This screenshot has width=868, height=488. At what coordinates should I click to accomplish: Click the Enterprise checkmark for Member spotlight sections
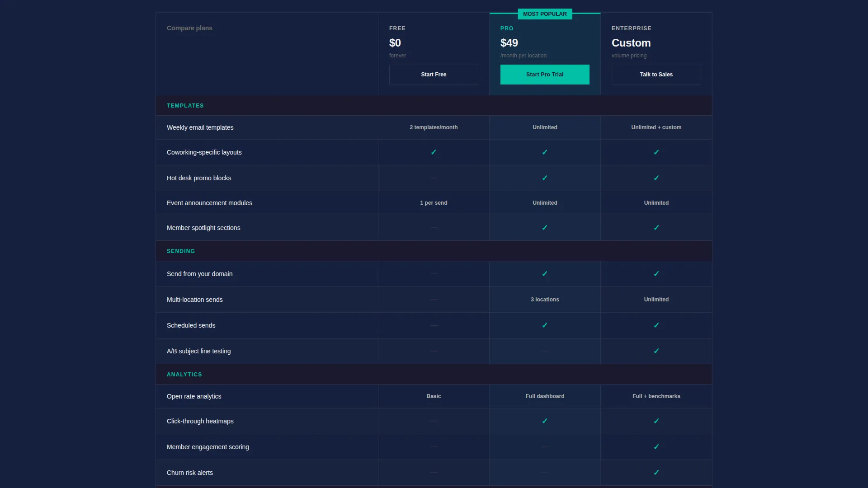point(656,228)
